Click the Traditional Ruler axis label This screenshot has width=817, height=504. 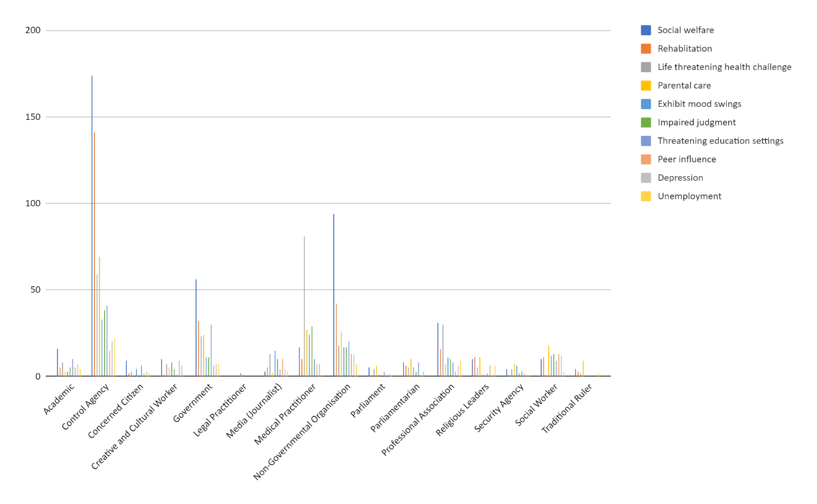pos(567,408)
